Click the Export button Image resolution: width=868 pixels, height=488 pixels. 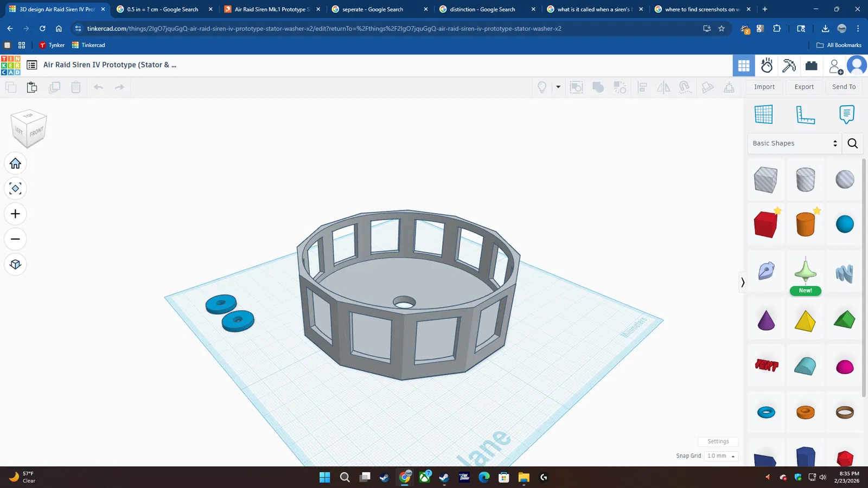pos(804,87)
